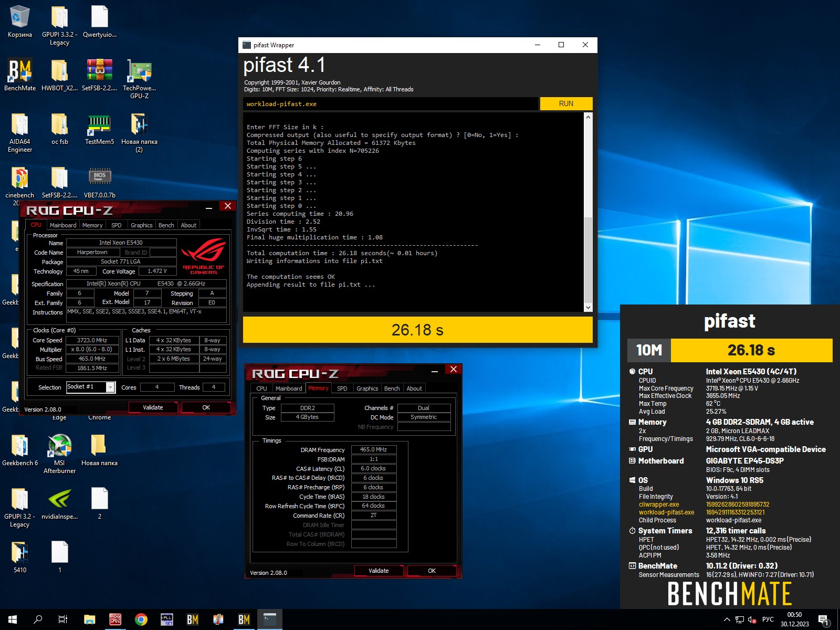
Task: Switch to Mainboard tab in upper CPU-Z
Action: 63,225
